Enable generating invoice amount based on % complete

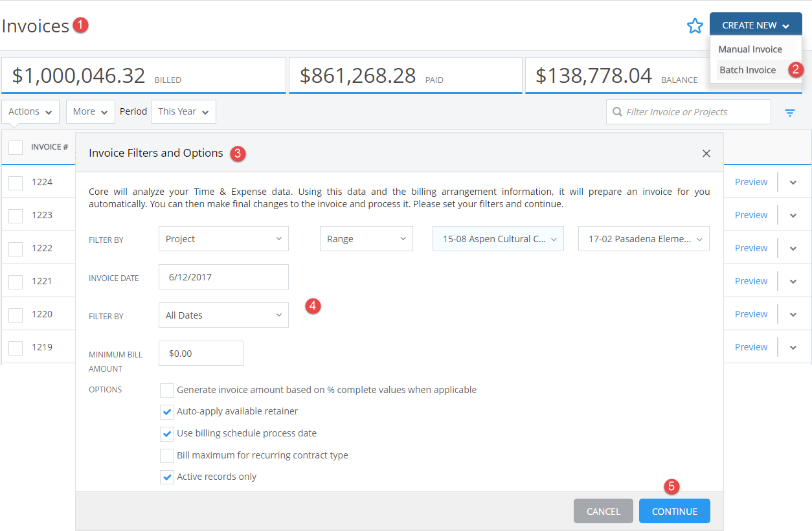click(166, 390)
